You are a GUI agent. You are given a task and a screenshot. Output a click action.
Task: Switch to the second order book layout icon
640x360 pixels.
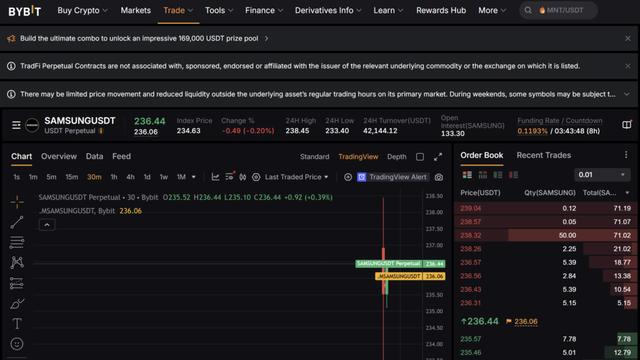coord(482,175)
